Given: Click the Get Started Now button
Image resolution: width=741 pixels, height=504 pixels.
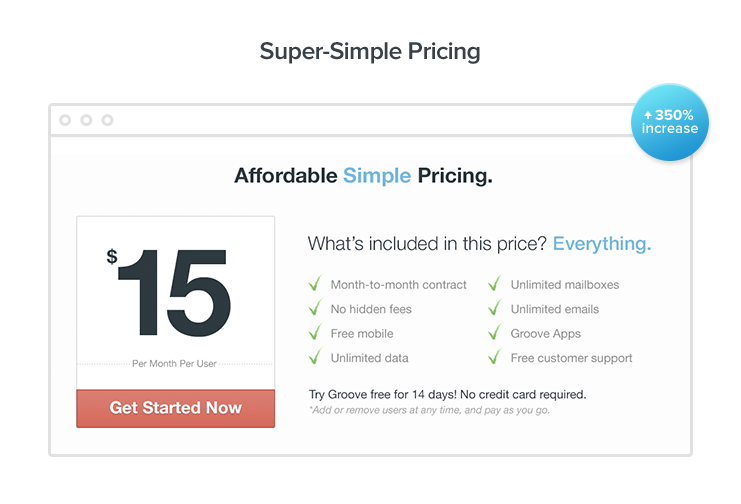Looking at the screenshot, I should (x=175, y=408).
